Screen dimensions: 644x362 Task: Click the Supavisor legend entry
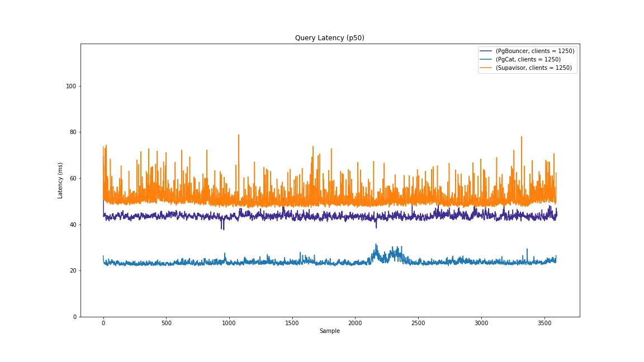click(x=525, y=68)
